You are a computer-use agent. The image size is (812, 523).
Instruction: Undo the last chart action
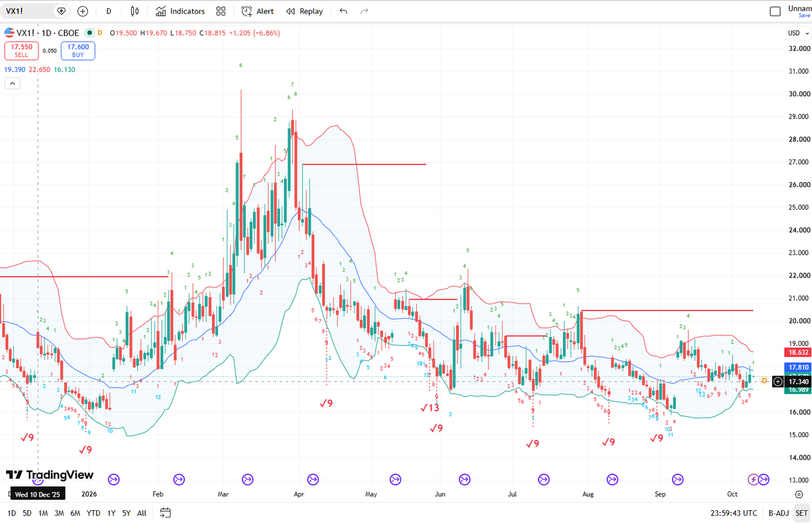344,11
